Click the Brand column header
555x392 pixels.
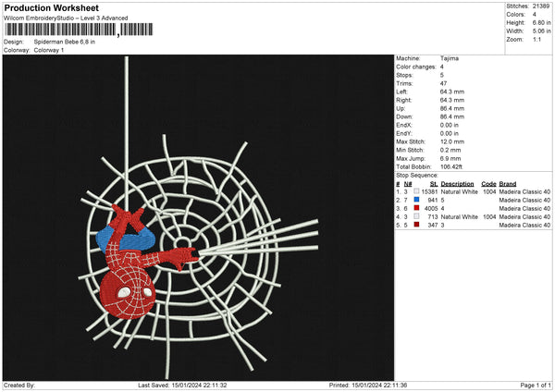tap(508, 184)
